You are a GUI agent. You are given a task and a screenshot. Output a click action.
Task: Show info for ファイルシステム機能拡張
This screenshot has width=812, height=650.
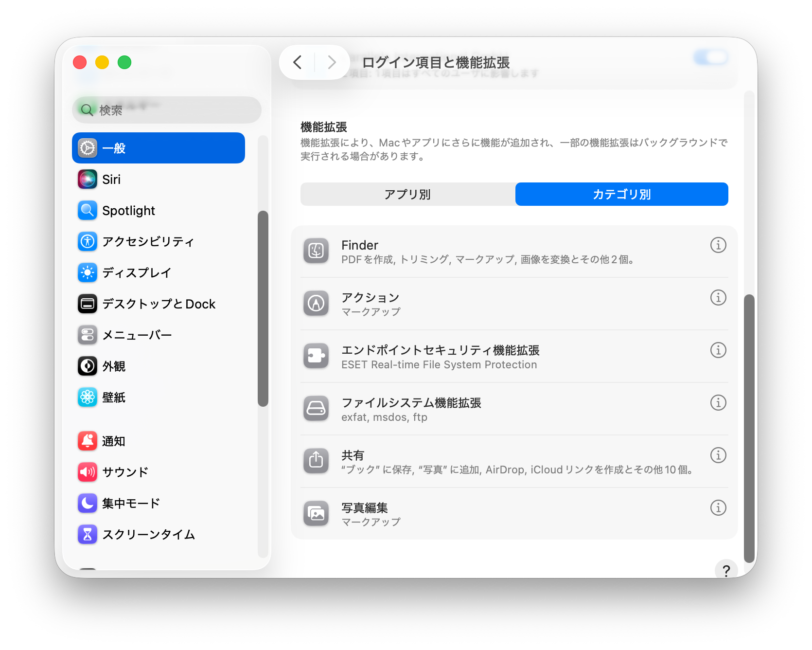click(718, 403)
